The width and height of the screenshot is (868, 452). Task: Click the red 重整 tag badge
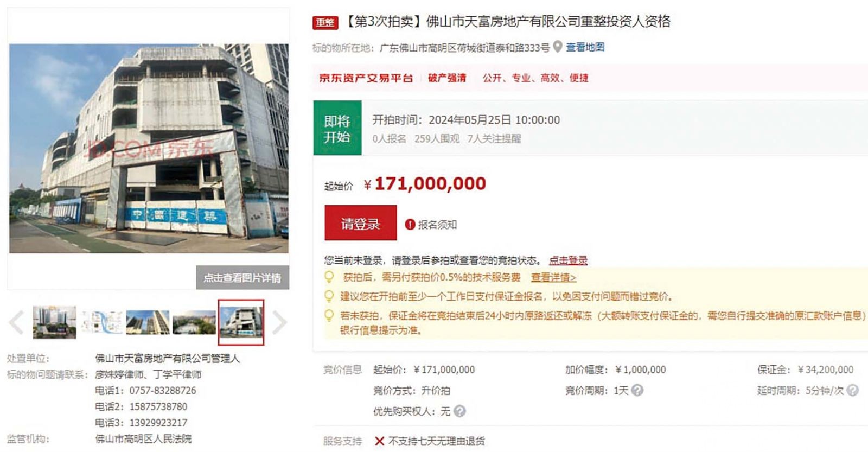click(x=325, y=22)
